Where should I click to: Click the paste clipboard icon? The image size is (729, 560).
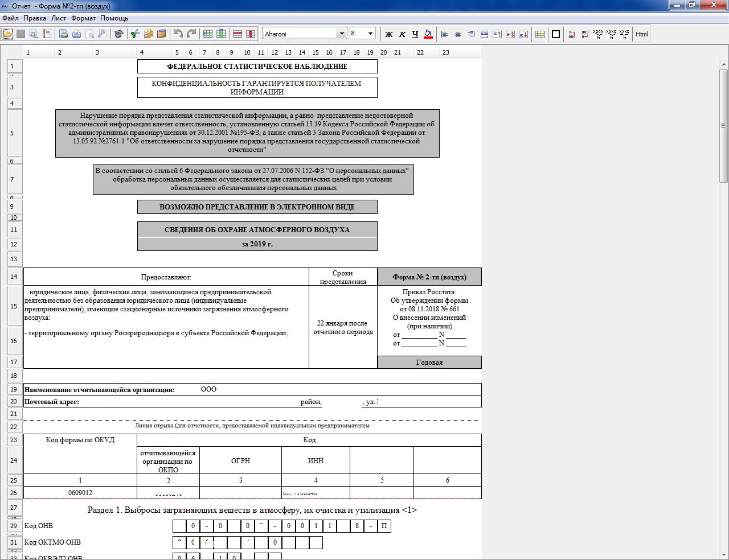(161, 34)
